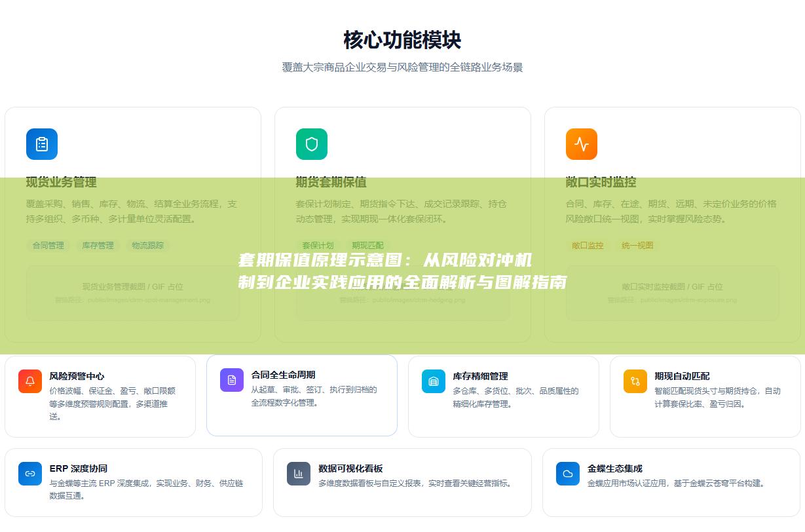805x532 pixels.
Task: Select the 统一视图 tag
Action: coord(638,246)
